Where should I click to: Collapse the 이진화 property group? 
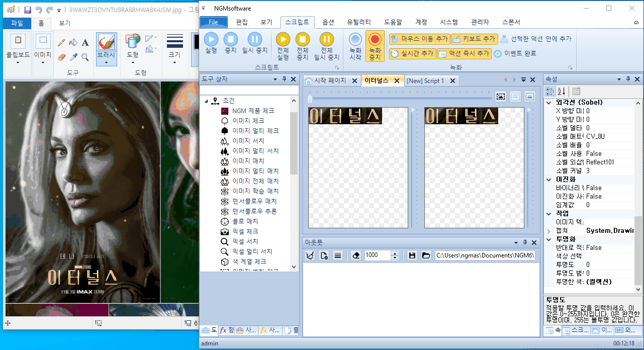click(x=548, y=179)
